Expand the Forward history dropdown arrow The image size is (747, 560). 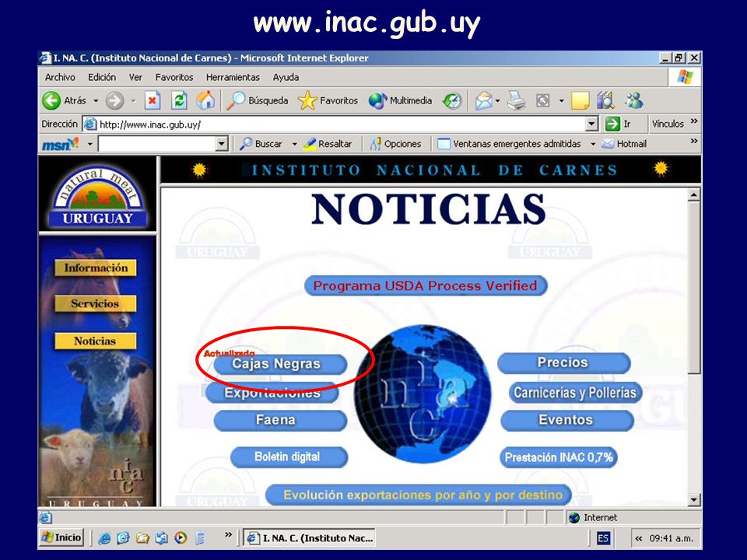coord(133,101)
